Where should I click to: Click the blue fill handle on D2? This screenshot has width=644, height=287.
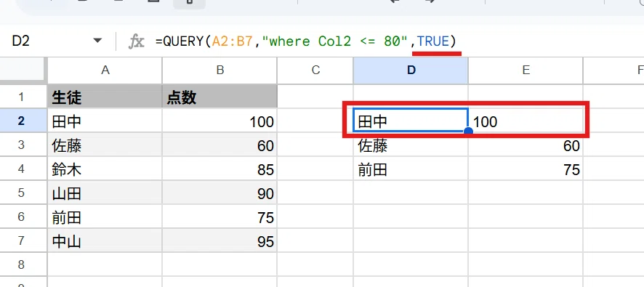(x=468, y=132)
